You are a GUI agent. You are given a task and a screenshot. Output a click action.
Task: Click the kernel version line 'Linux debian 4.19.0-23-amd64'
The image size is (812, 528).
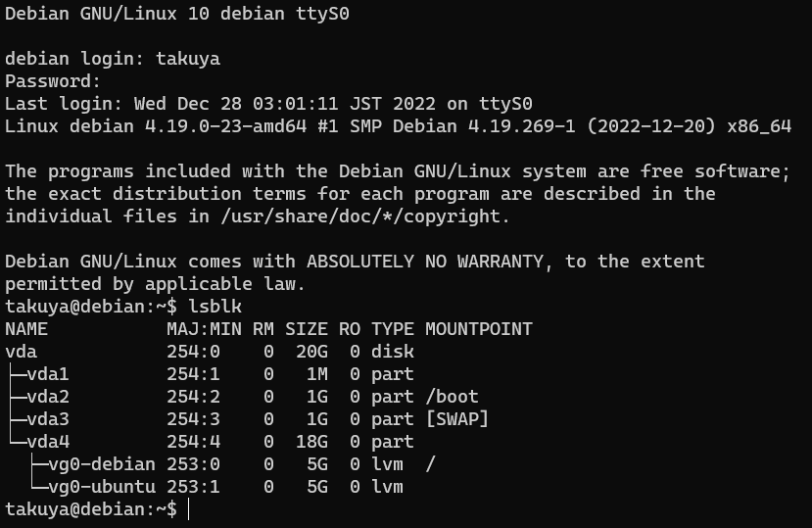coord(399,126)
